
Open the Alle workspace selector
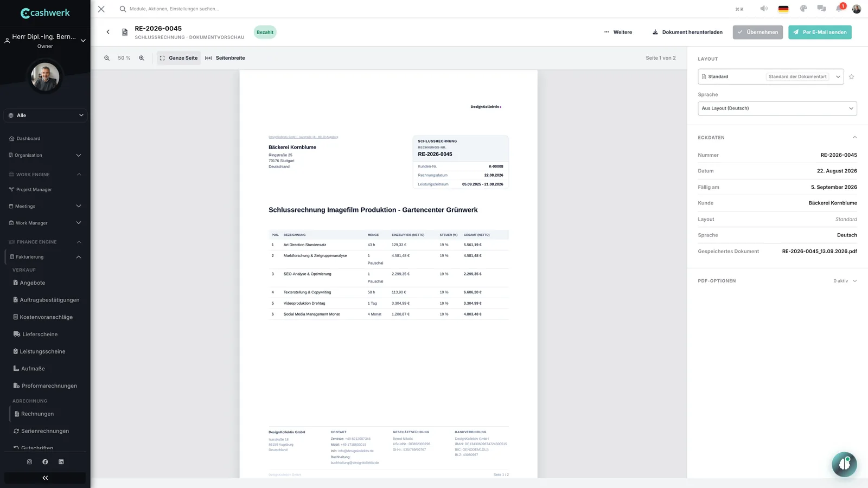46,115
